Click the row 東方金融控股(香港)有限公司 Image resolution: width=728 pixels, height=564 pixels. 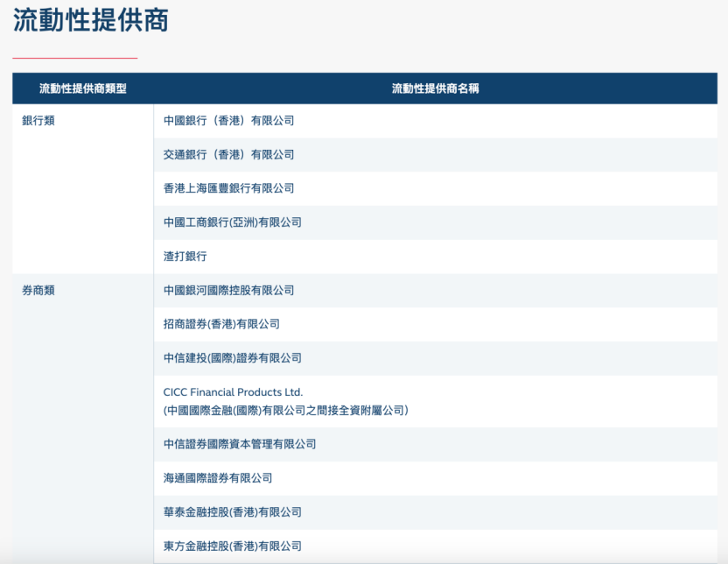click(436, 546)
